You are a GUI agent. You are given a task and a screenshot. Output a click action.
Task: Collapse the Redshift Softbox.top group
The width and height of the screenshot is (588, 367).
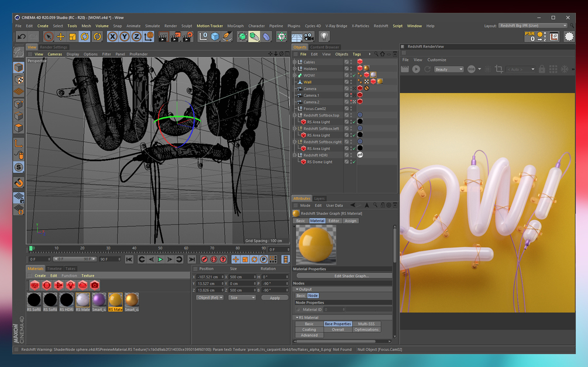294,115
